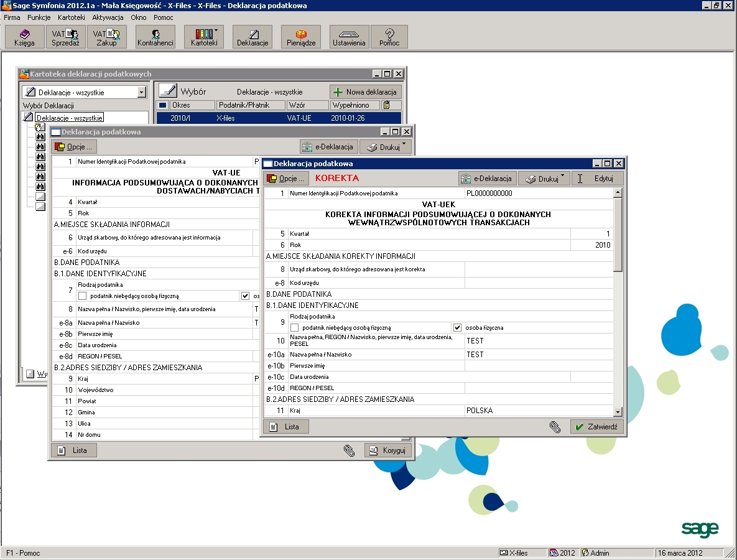Click the Rok value field showing 2010

(591, 245)
